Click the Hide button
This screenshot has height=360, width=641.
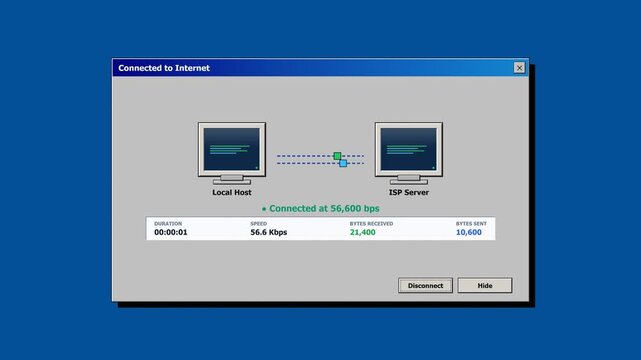tap(485, 285)
